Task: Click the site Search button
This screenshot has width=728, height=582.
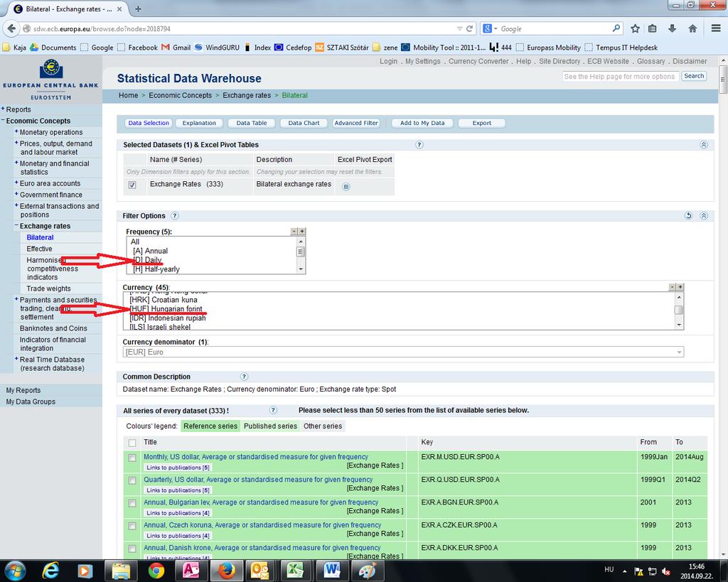Action: coord(694,76)
